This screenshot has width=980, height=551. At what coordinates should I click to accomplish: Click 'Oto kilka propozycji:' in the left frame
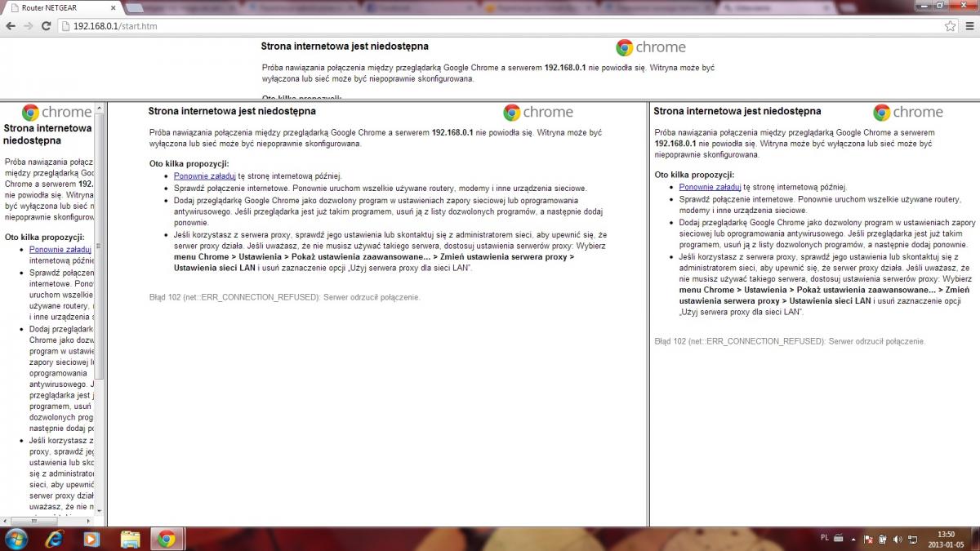tap(44, 237)
